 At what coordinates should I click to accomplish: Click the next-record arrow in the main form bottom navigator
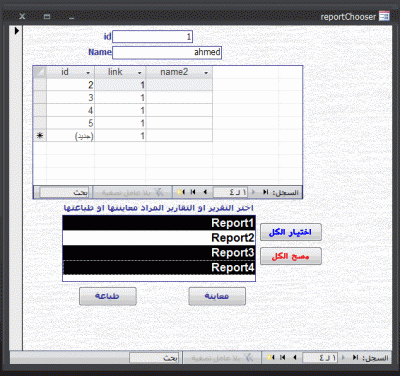pyautogui.click(x=295, y=358)
